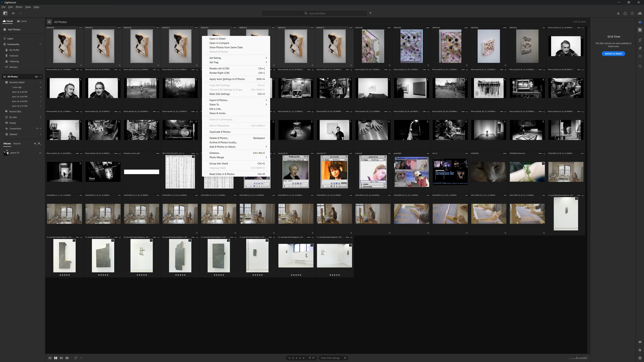
Task: Open the Photo menu in menu bar
Action: [x=19, y=7]
